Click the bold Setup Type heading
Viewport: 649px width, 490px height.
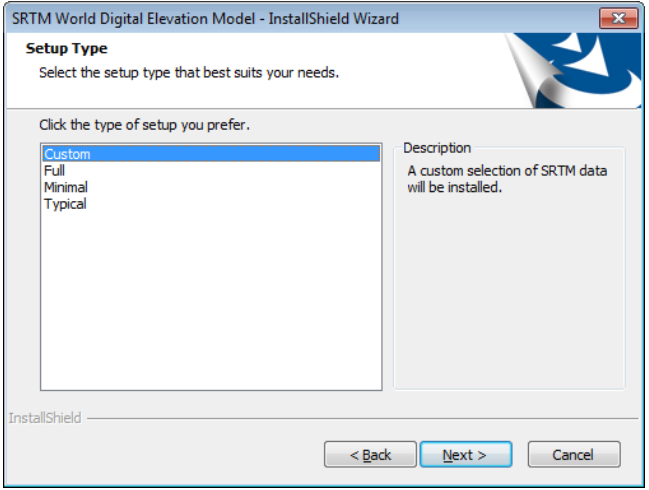coord(67,48)
